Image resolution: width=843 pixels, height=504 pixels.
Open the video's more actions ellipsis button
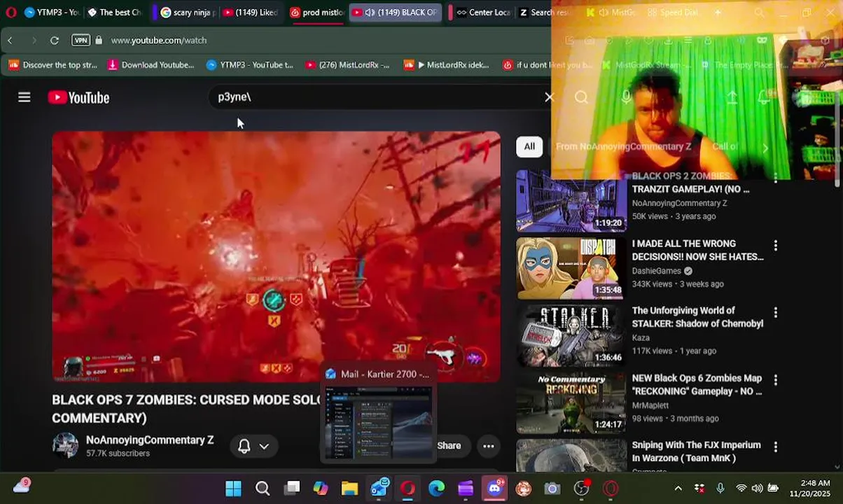click(489, 446)
